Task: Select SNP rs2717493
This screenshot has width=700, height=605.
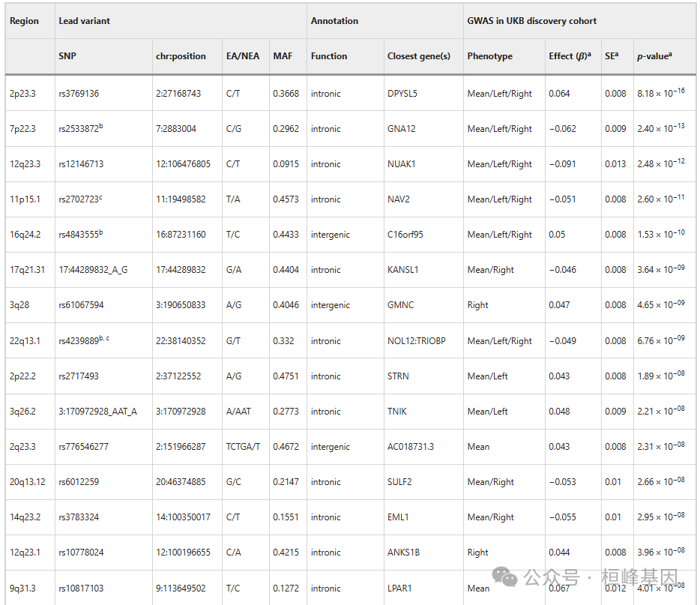Action: [79, 376]
